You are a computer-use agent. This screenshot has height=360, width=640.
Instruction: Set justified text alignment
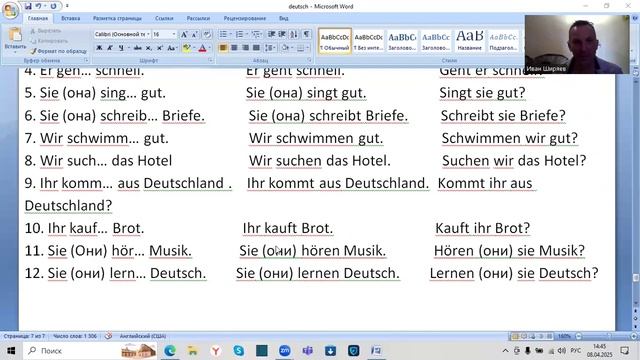click(x=256, y=48)
